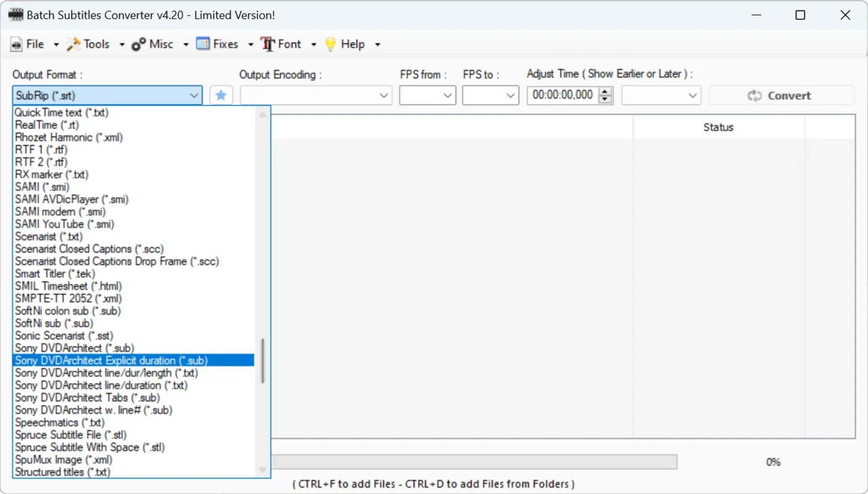Select Scenarist Closed Captions Drop Frame format
The image size is (868, 494).
pyautogui.click(x=133, y=261)
